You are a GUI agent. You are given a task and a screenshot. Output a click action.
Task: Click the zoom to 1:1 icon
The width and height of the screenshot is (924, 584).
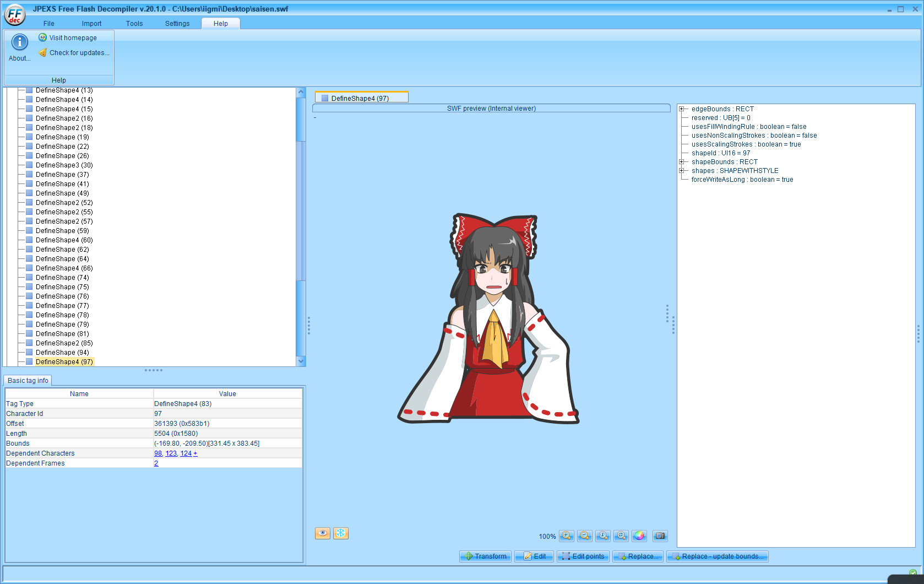[603, 536]
